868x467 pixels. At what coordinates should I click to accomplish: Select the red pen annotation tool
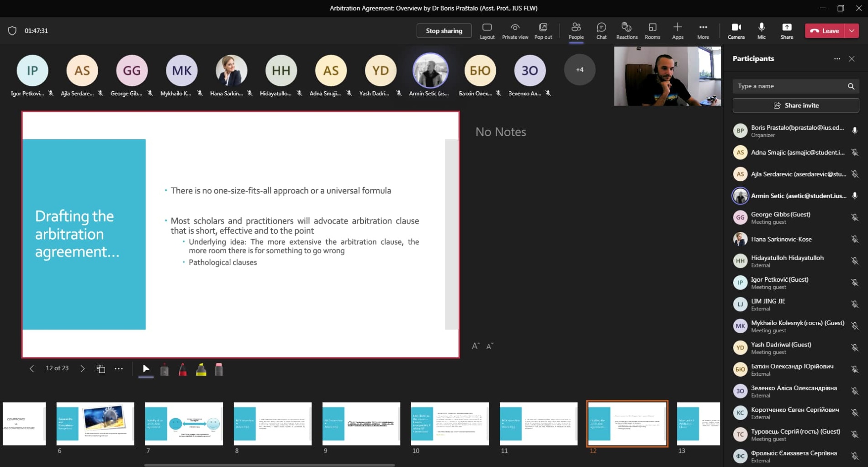183,369
